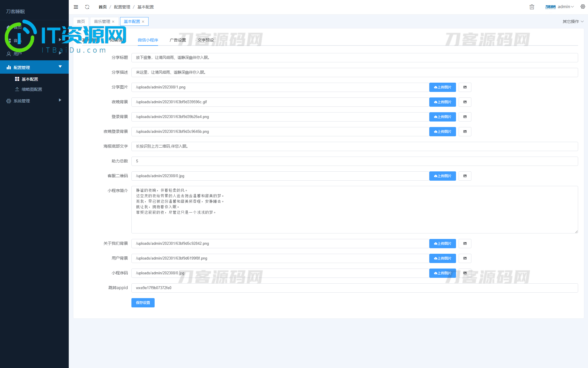Close the 基本配置 tab

coord(143,22)
